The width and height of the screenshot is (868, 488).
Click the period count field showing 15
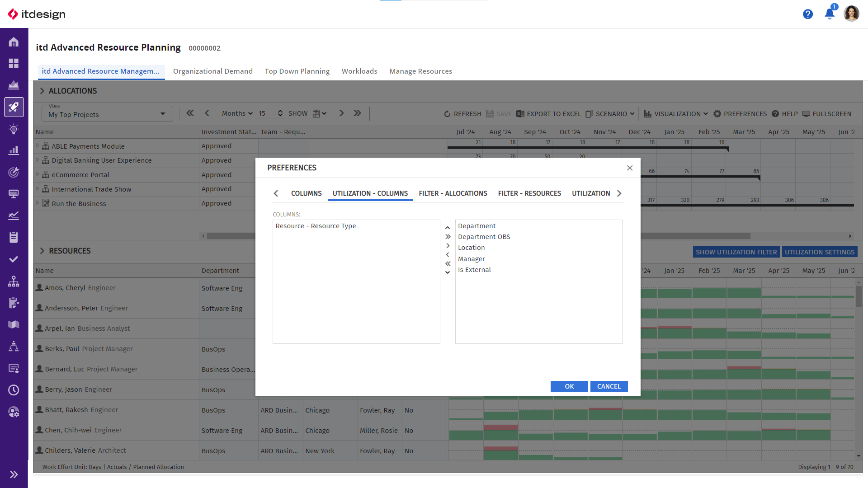click(267, 113)
